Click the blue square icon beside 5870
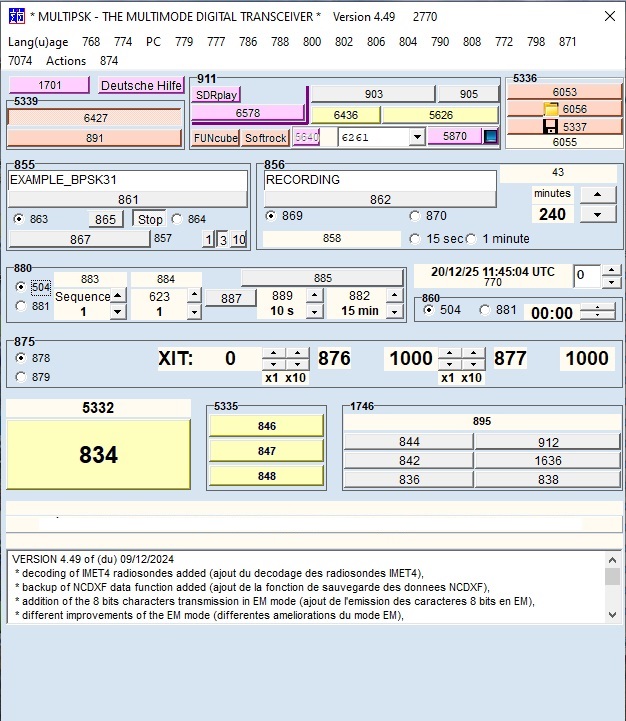The width and height of the screenshot is (626, 721). coord(491,137)
